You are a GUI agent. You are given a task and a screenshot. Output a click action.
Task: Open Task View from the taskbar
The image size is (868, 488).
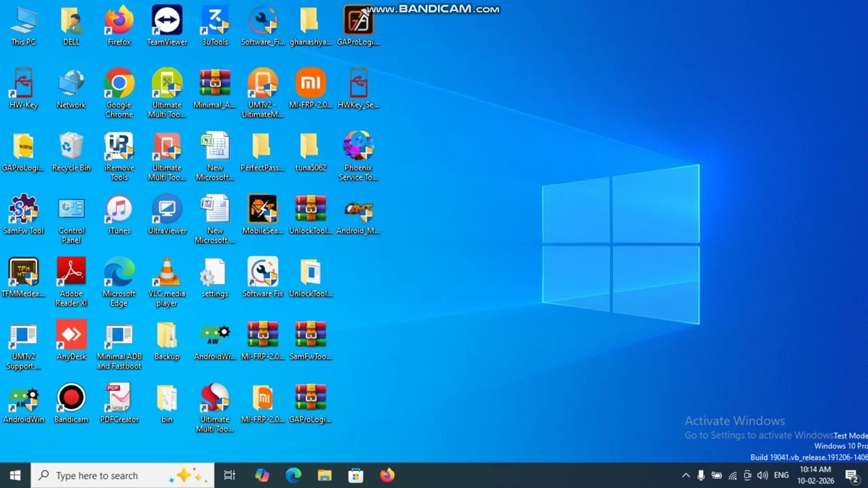pyautogui.click(x=229, y=475)
